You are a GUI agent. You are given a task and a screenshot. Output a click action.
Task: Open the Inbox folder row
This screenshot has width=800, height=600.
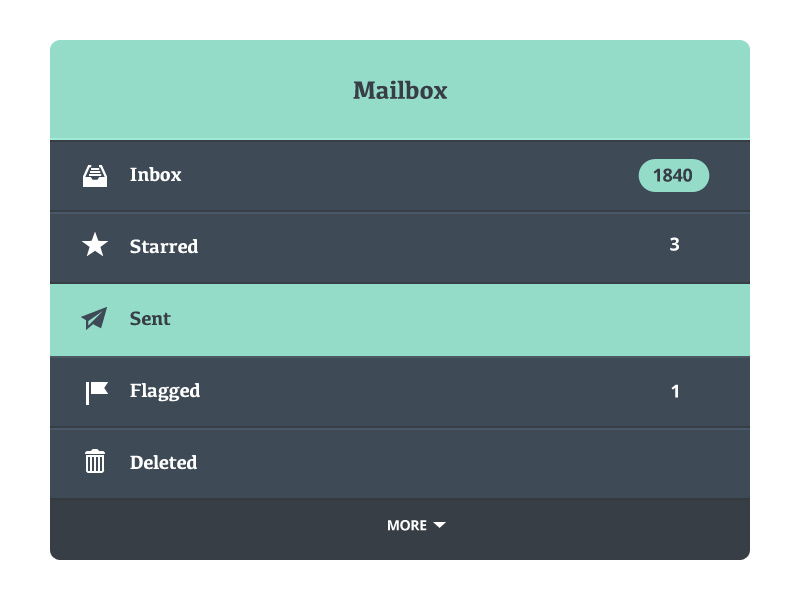pos(400,175)
